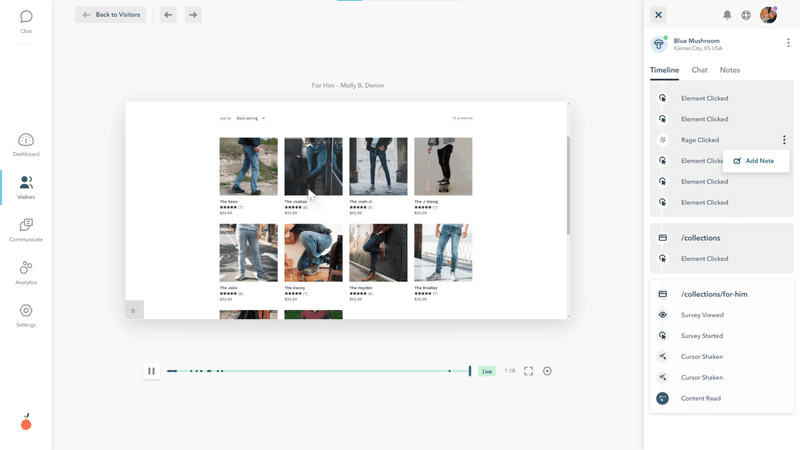
Task: Toggle fullscreen for session replay
Action: pos(529,371)
